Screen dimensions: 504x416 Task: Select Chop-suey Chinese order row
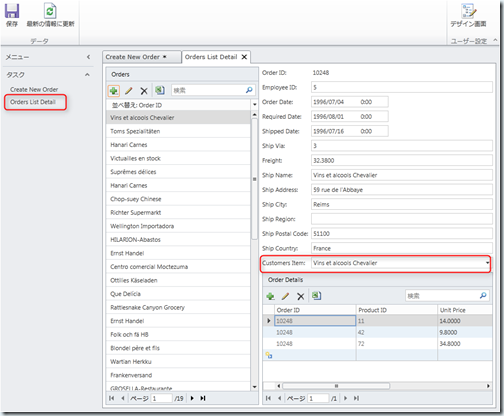(x=178, y=199)
